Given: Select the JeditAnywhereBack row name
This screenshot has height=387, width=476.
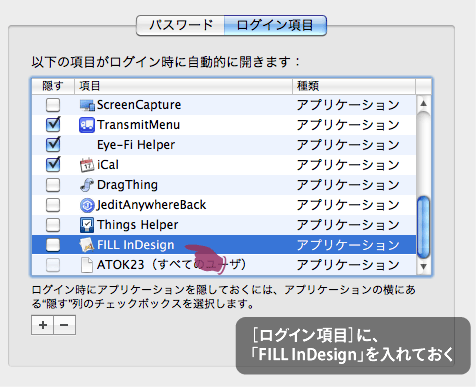Looking at the screenshot, I should pos(152,205).
